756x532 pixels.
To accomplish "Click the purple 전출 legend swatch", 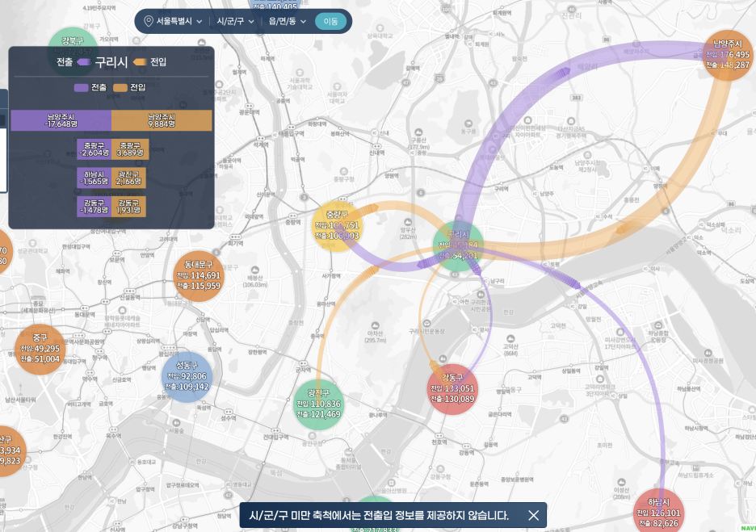I will coord(81,87).
